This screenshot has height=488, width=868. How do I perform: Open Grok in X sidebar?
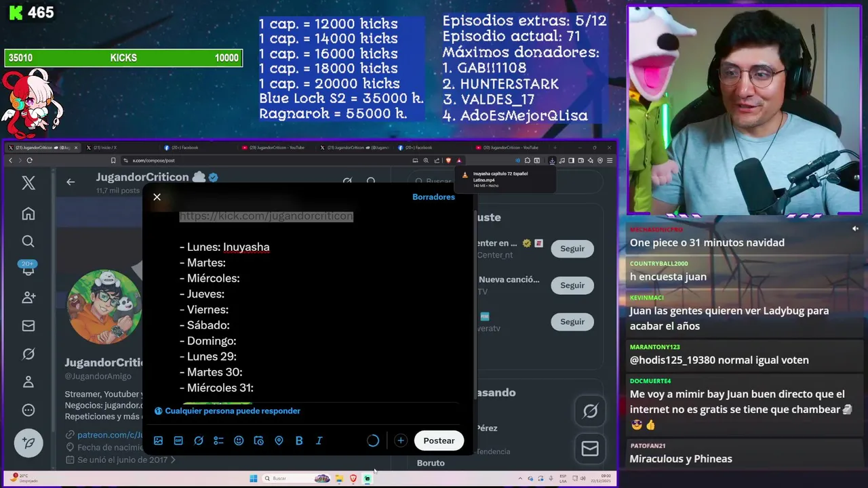[x=28, y=354]
